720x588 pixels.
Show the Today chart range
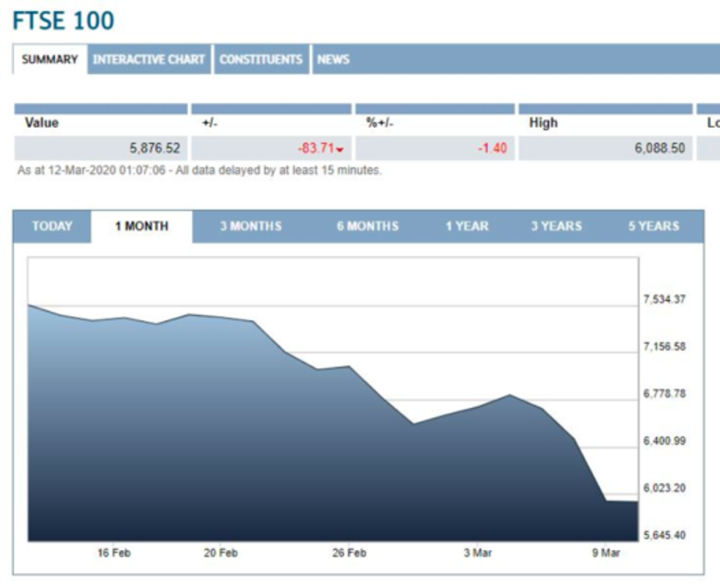pos(52,226)
